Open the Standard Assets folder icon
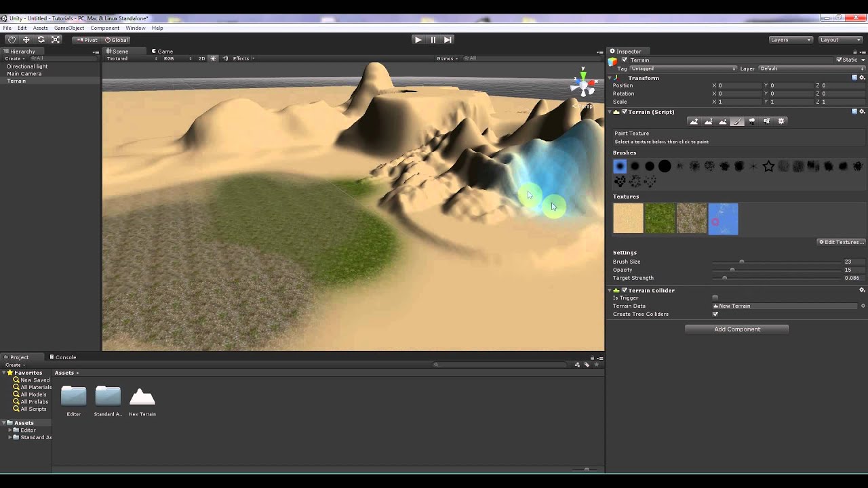Viewport: 868px width, 488px height. click(108, 396)
